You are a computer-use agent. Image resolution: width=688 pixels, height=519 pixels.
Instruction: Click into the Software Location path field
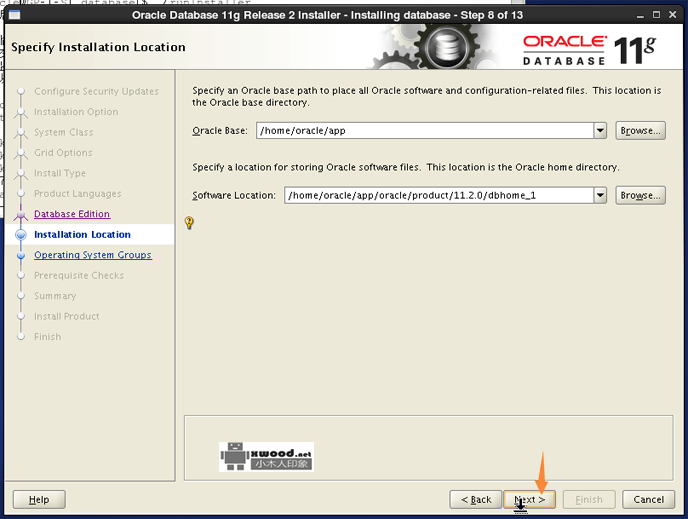tap(438, 196)
